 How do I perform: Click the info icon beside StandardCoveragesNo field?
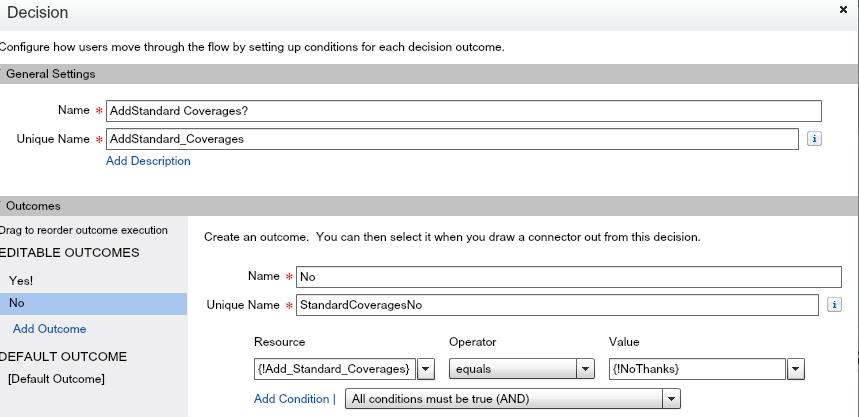click(834, 304)
